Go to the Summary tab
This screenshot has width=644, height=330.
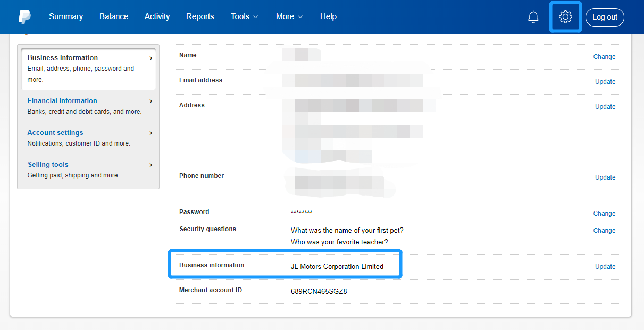pos(66,16)
